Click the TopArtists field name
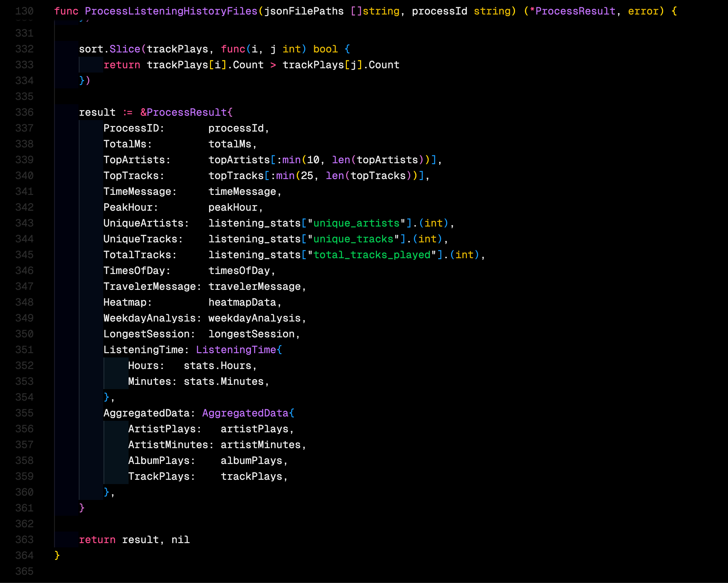The width and height of the screenshot is (728, 583). pyautogui.click(x=135, y=160)
